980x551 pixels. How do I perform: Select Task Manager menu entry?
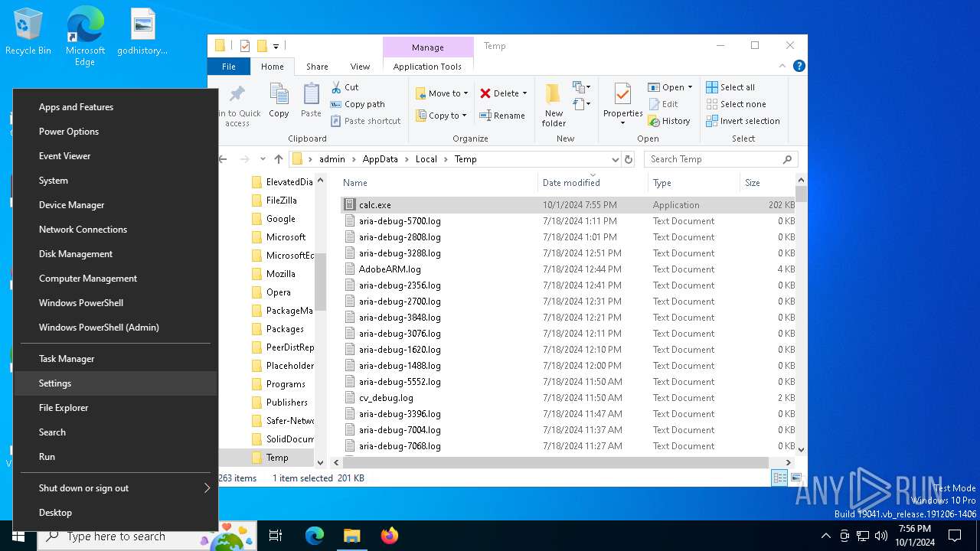pos(116,359)
